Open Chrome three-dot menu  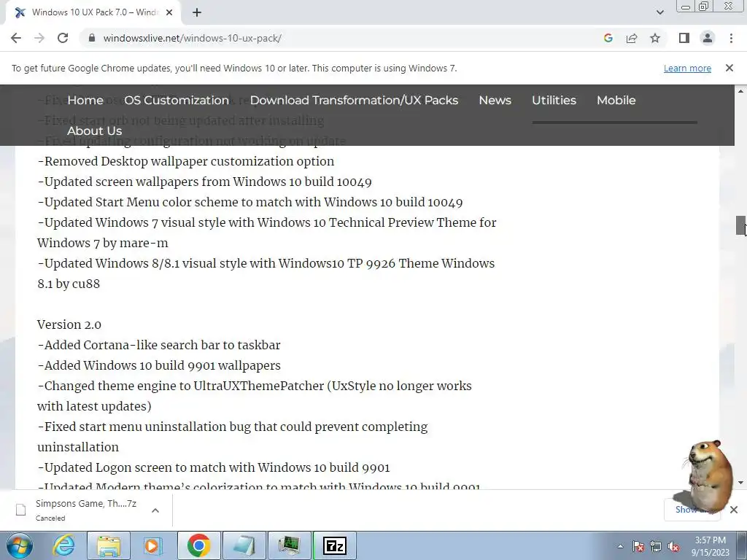(731, 38)
